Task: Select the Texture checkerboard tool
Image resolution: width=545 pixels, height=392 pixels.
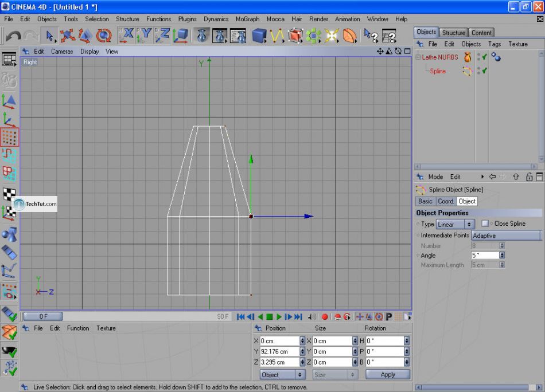Action: click(9, 194)
